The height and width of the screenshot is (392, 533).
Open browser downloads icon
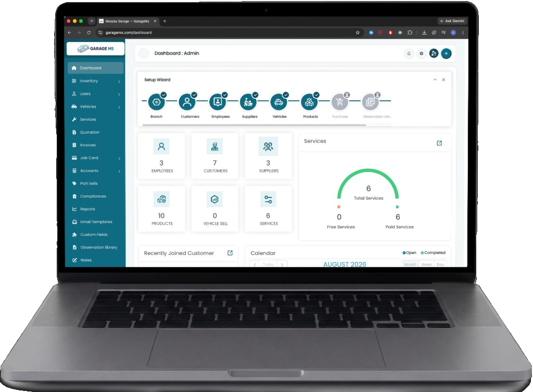[x=424, y=33]
